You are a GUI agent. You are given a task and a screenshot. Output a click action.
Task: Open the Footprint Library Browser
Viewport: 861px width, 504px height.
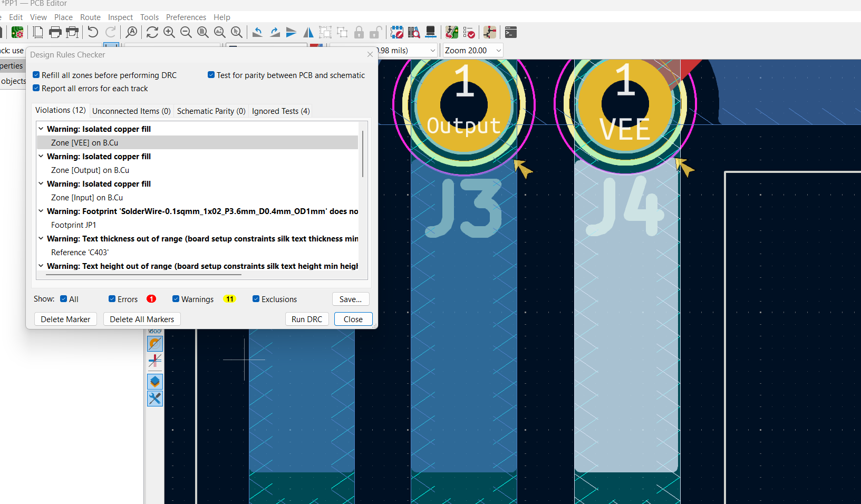tap(414, 33)
